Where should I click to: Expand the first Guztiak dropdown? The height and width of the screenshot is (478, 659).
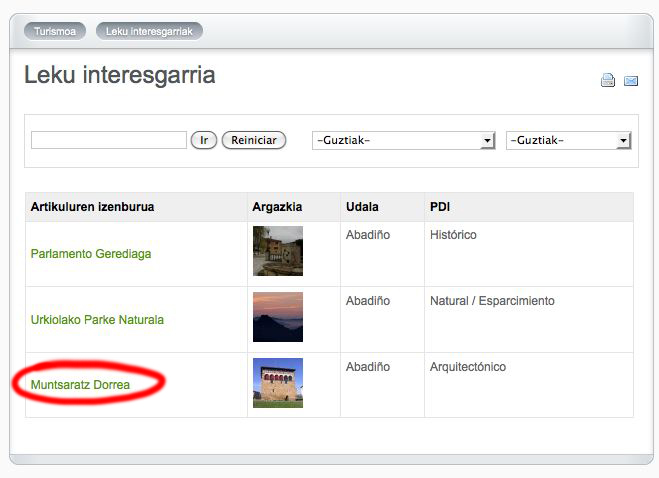(x=403, y=141)
